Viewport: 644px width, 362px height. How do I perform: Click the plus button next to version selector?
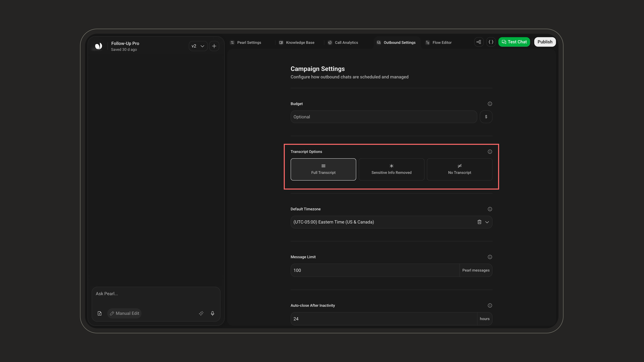pos(214,46)
